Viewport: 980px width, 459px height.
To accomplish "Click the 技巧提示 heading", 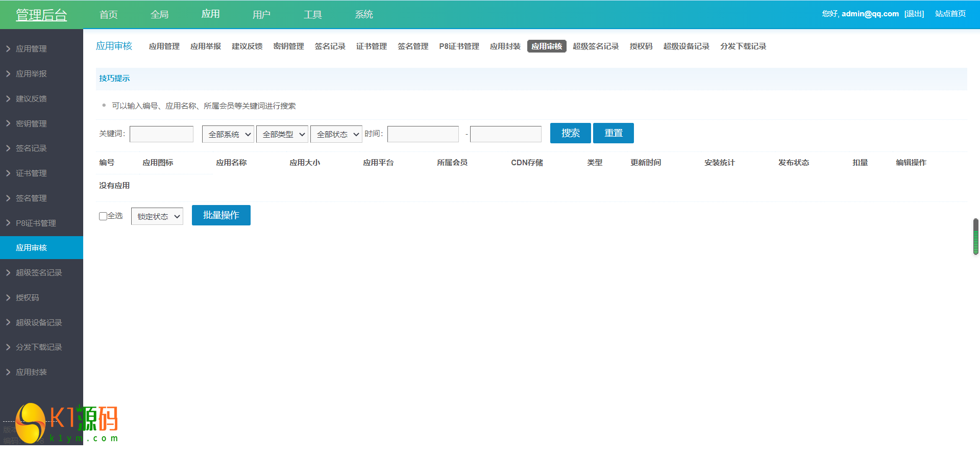I will (x=114, y=79).
